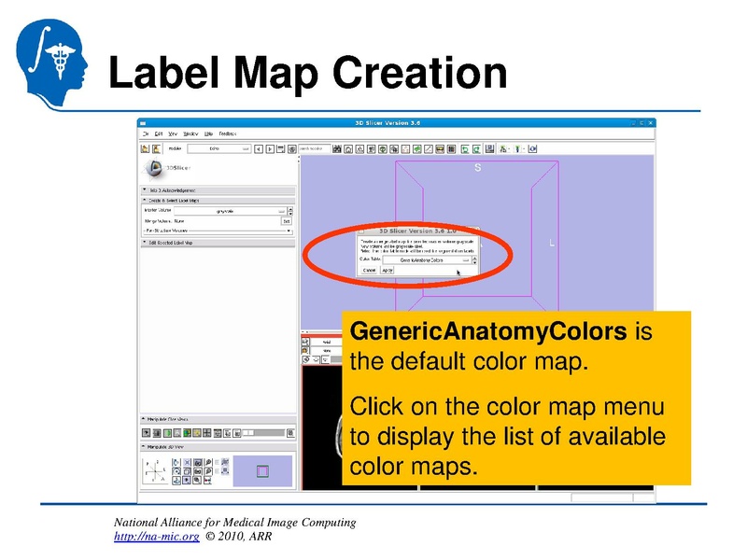Select the screenshot camera icon in the toolbar
Viewport: 747px width, 560px height.
click(x=532, y=147)
